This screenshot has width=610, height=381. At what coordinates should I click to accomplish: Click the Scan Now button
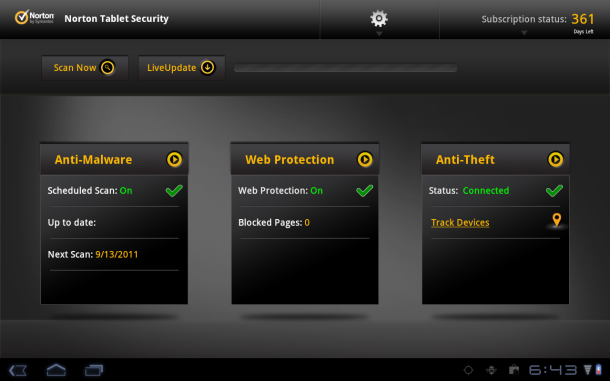85,68
